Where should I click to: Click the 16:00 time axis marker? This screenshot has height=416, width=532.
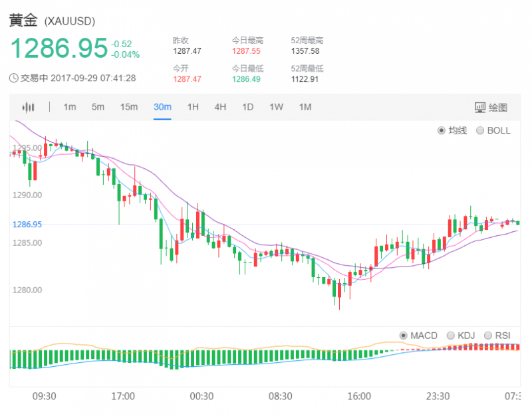pos(358,396)
